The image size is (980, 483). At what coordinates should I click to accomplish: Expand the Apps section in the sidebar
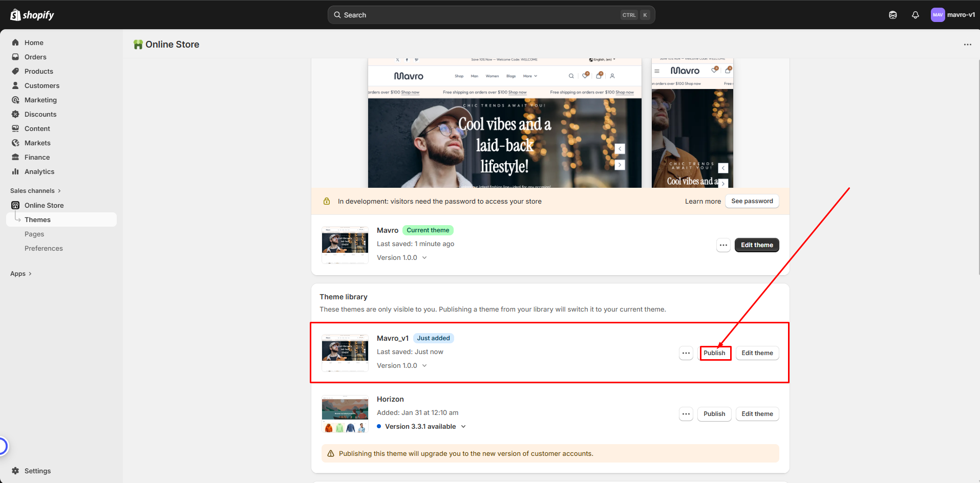(21, 274)
